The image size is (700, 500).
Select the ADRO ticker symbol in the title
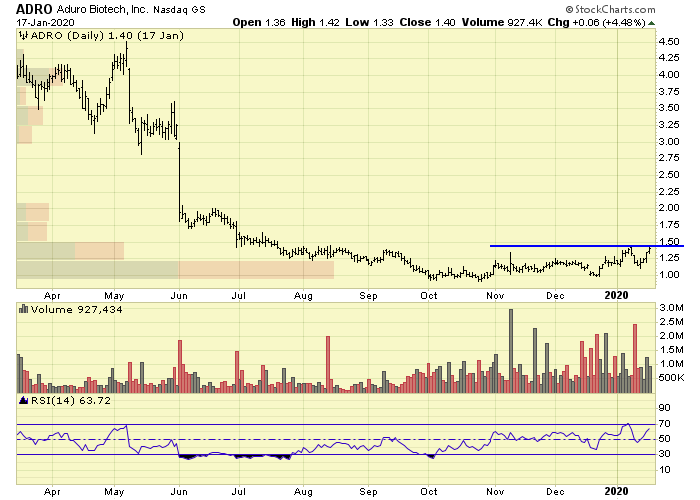point(34,9)
